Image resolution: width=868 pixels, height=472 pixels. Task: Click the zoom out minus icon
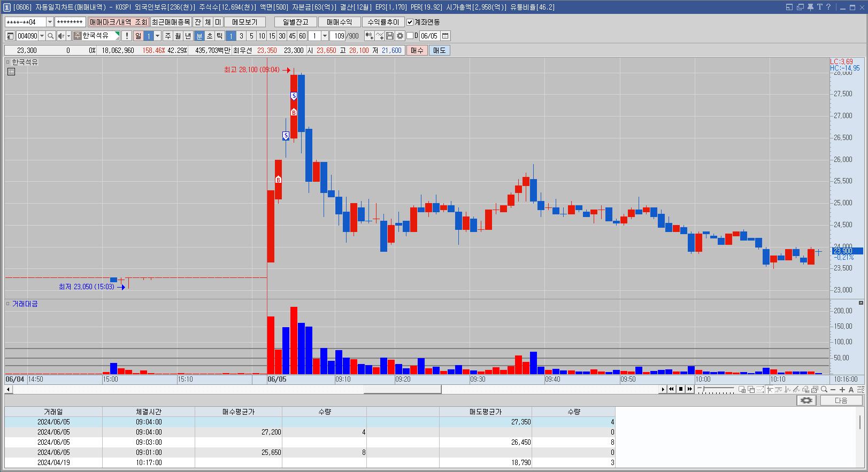[x=833, y=390]
